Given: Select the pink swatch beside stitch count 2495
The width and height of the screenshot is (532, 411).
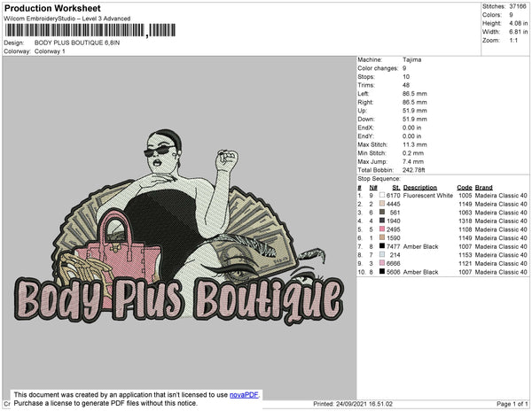Looking at the screenshot, I should 382,229.
